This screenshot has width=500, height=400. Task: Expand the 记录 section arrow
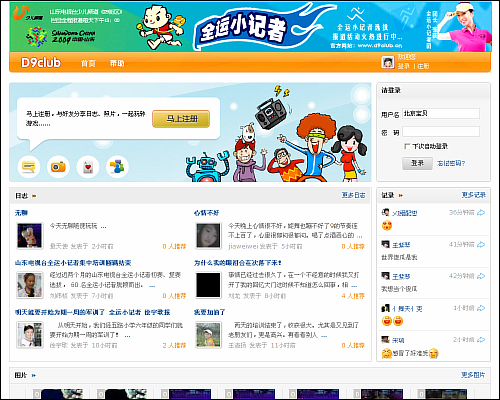400,195
